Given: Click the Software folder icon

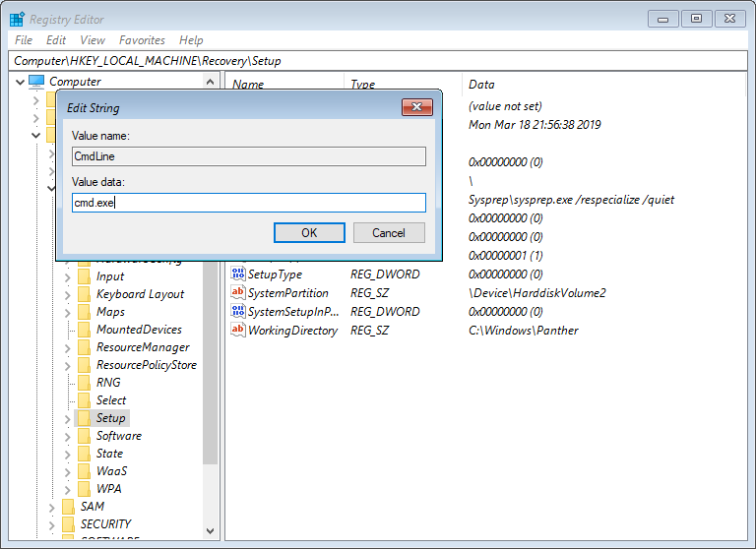Looking at the screenshot, I should 85,436.
